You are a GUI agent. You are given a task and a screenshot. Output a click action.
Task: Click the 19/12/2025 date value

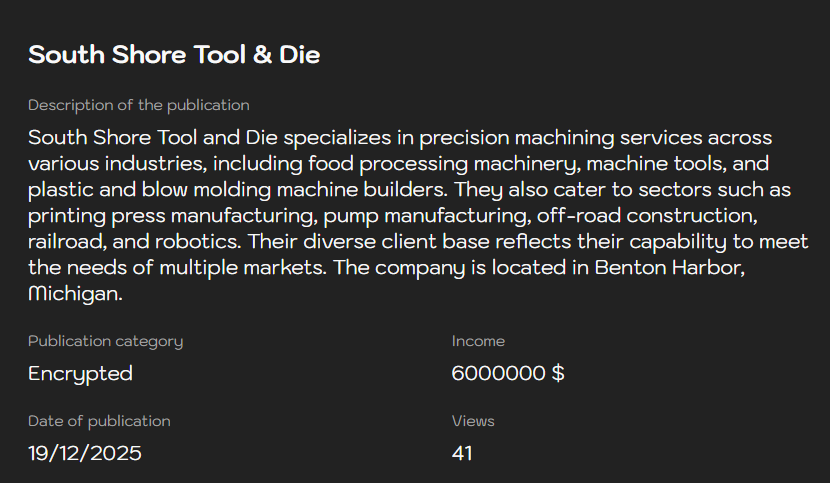85,453
